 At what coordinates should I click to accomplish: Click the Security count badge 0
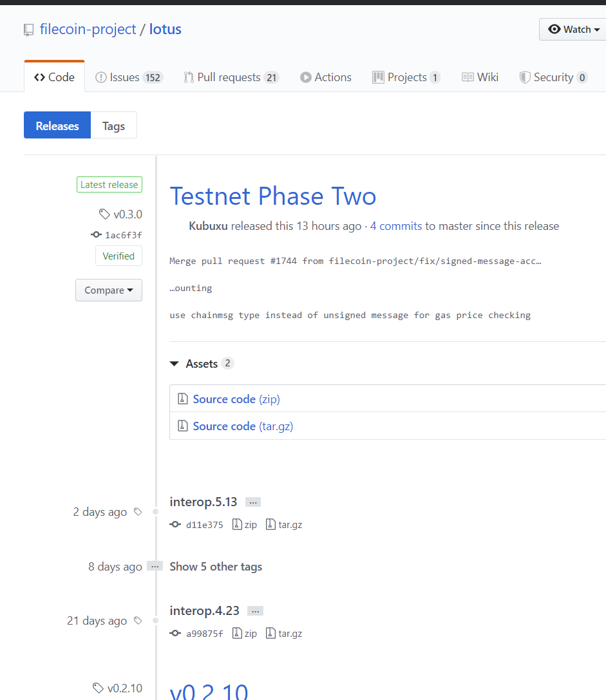click(582, 78)
